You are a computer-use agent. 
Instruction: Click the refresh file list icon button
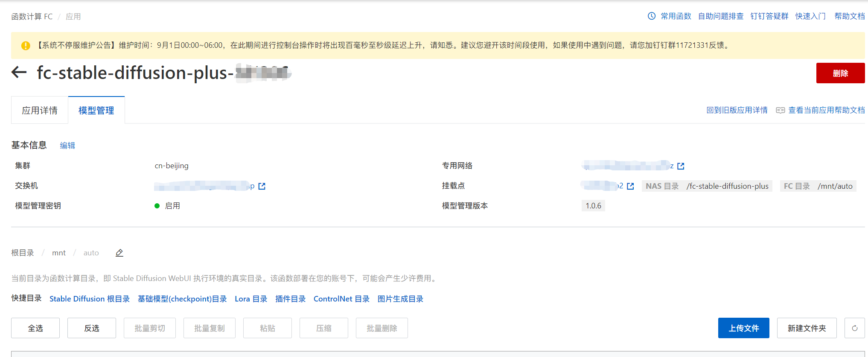click(855, 328)
